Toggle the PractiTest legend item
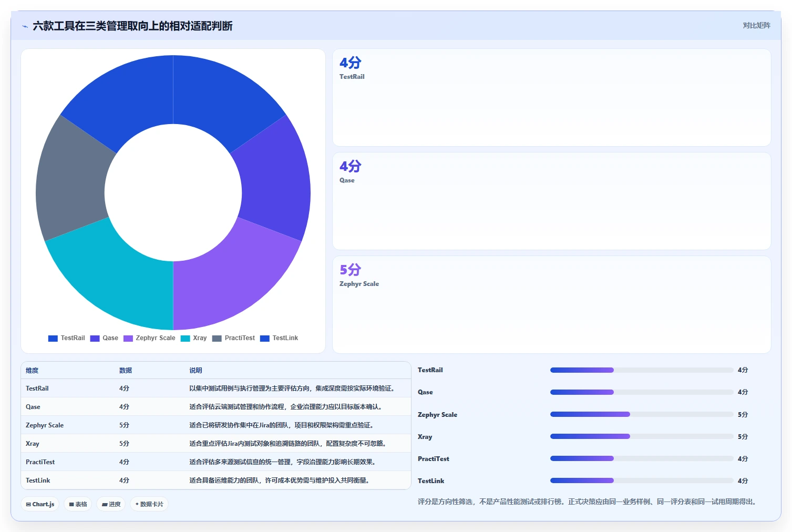 coord(233,338)
